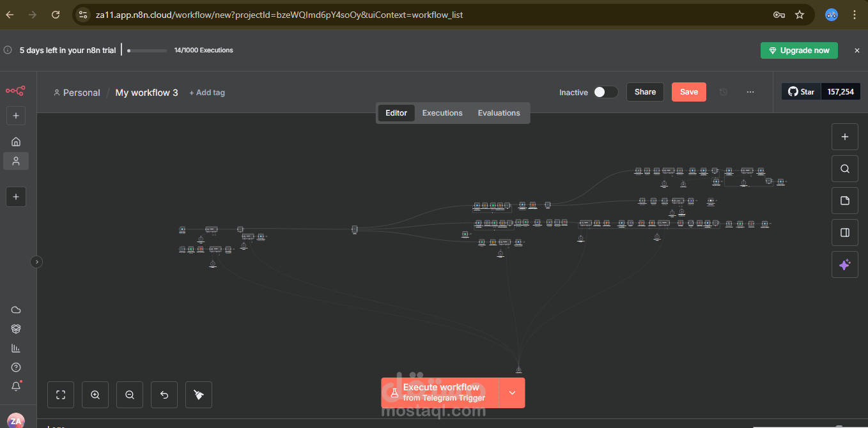Expand the collapsed left sidebar arrow
The height and width of the screenshot is (428, 868).
point(36,261)
